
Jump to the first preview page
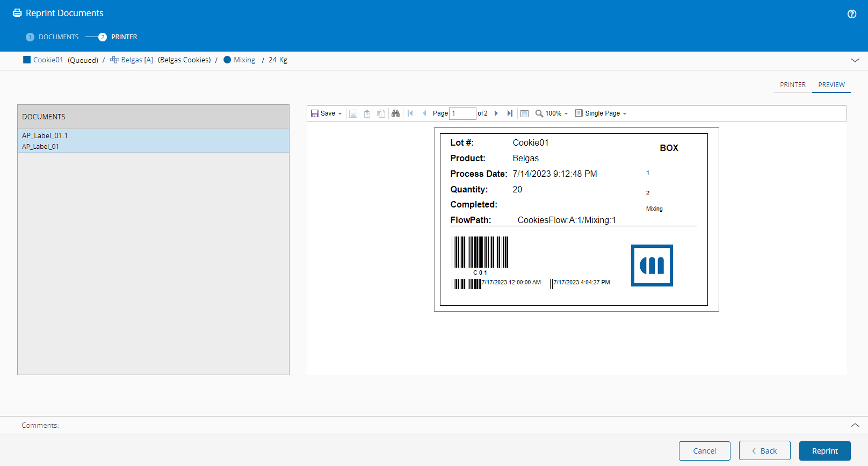click(x=410, y=113)
